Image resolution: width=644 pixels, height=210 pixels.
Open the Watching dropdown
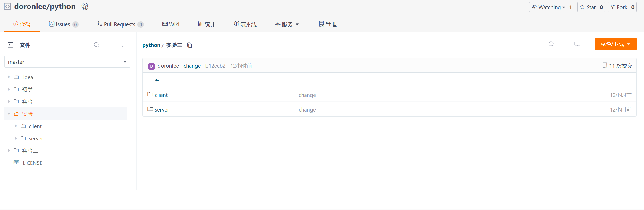(x=548, y=7)
